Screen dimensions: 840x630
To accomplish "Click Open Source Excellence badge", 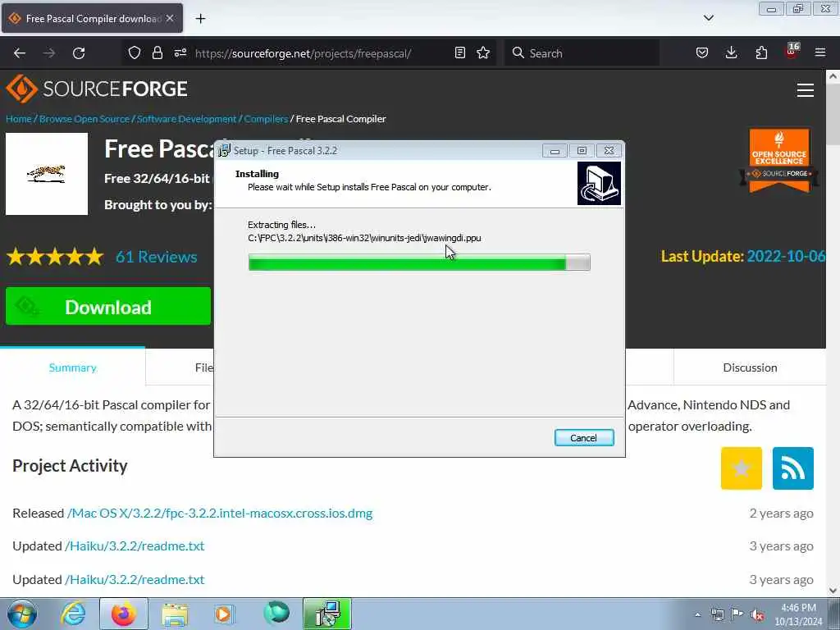I will (x=779, y=160).
